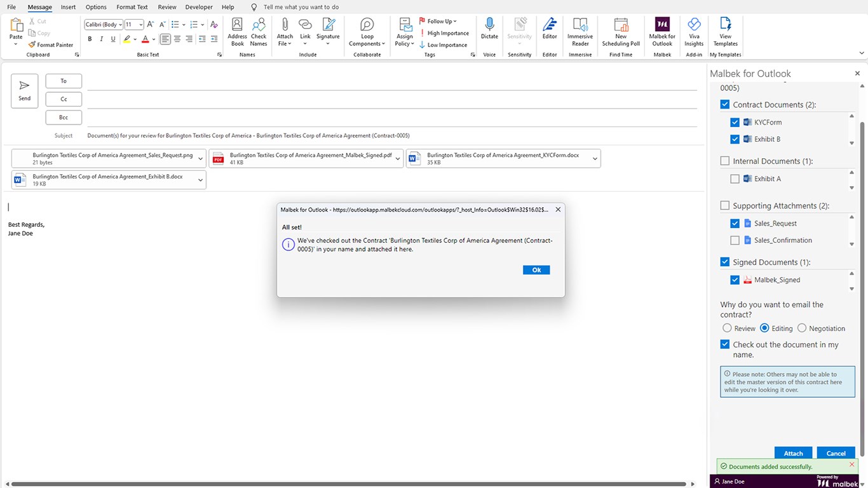This screenshot has height=488, width=868.
Task: Click the Paste icon in Clipboard group
Action: click(16, 25)
